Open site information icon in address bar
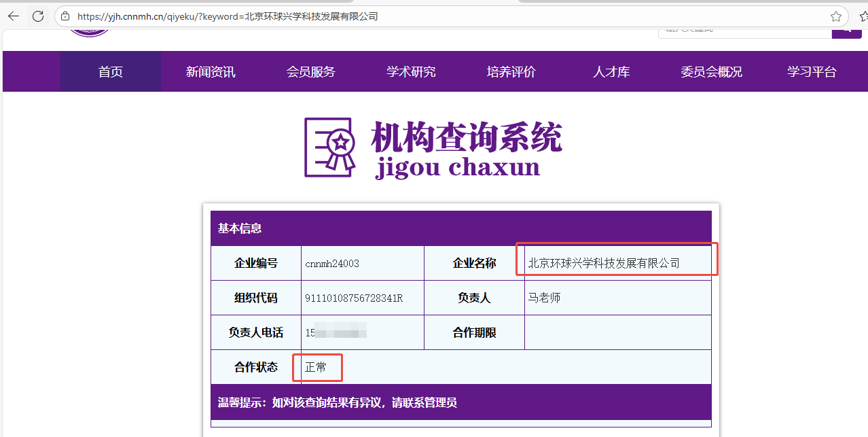868x437 pixels. 65,15
